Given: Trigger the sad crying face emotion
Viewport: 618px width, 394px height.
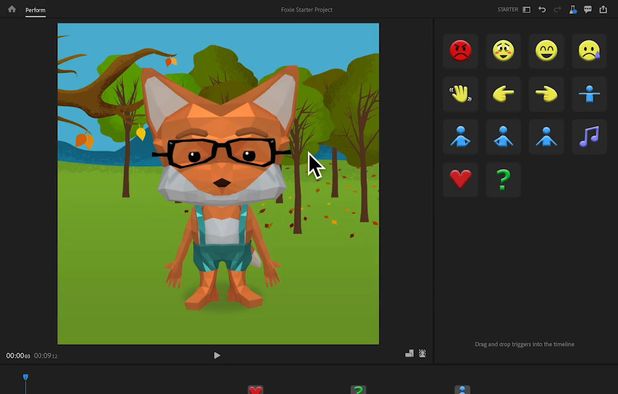Looking at the screenshot, I should coord(589,51).
